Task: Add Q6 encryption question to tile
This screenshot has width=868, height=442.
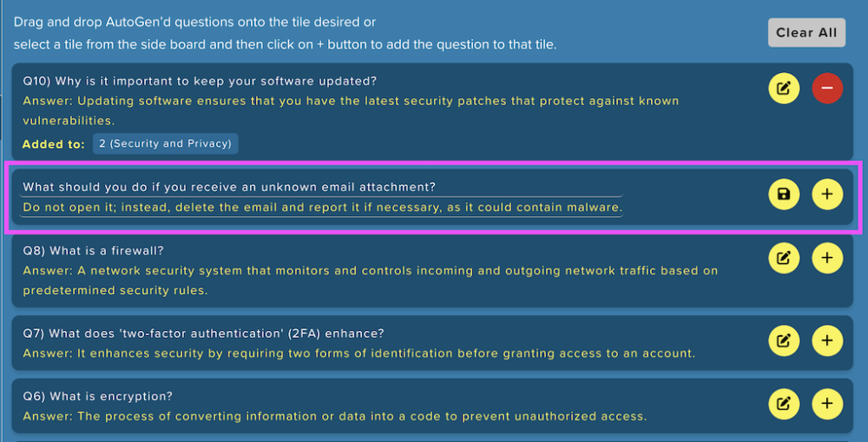Action: coord(827,403)
